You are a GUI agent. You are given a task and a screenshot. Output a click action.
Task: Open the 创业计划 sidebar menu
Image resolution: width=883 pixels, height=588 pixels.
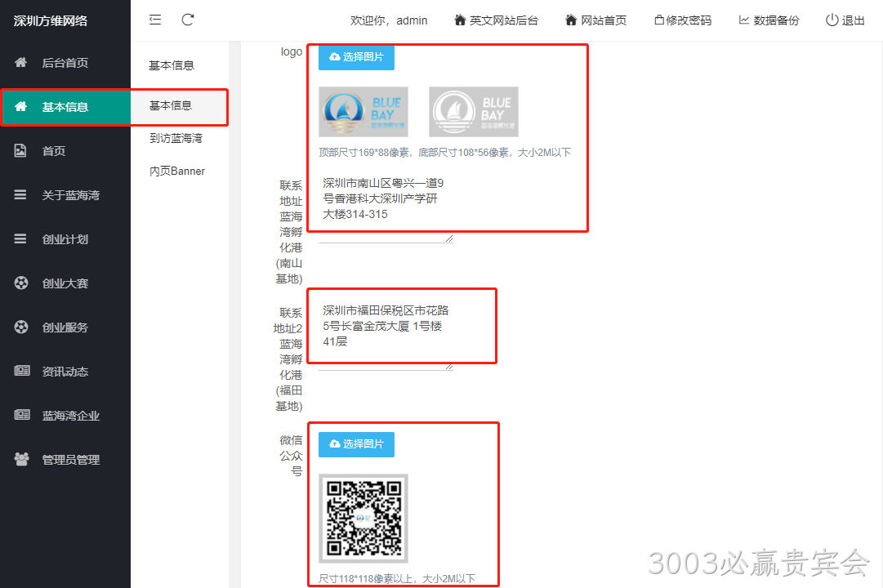click(x=65, y=238)
